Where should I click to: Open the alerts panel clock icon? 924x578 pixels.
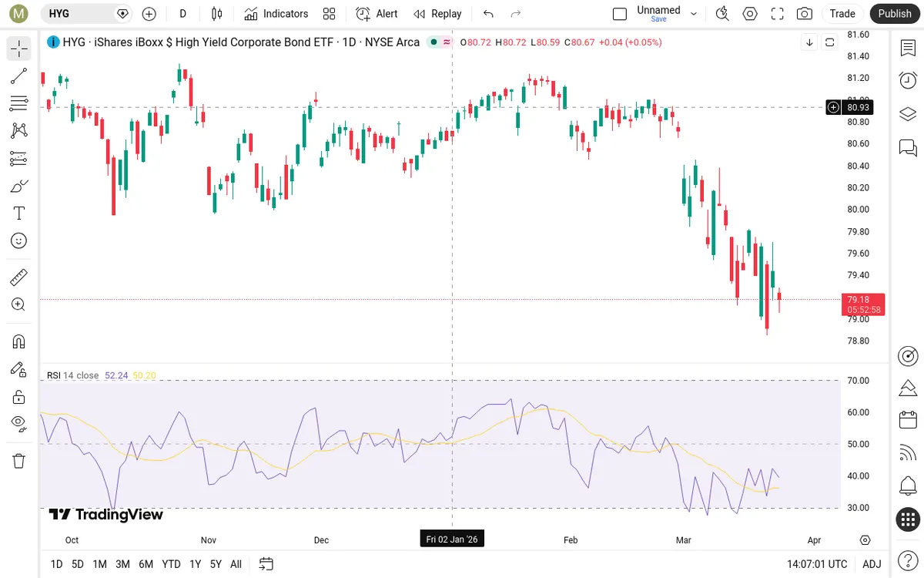(x=908, y=80)
